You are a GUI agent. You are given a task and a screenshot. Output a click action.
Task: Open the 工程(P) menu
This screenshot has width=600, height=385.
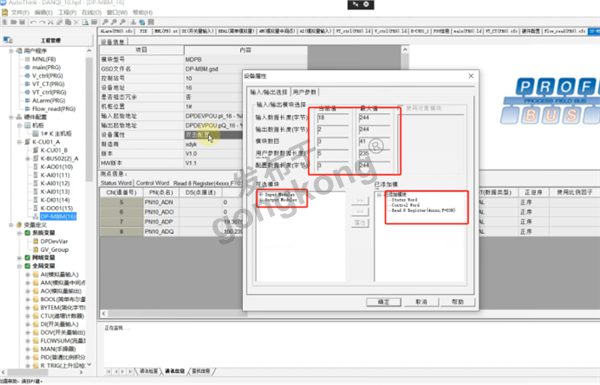[67, 13]
